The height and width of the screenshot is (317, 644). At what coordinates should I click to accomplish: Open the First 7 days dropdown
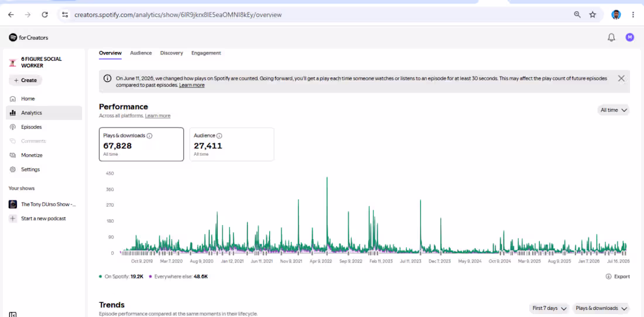pos(549,308)
